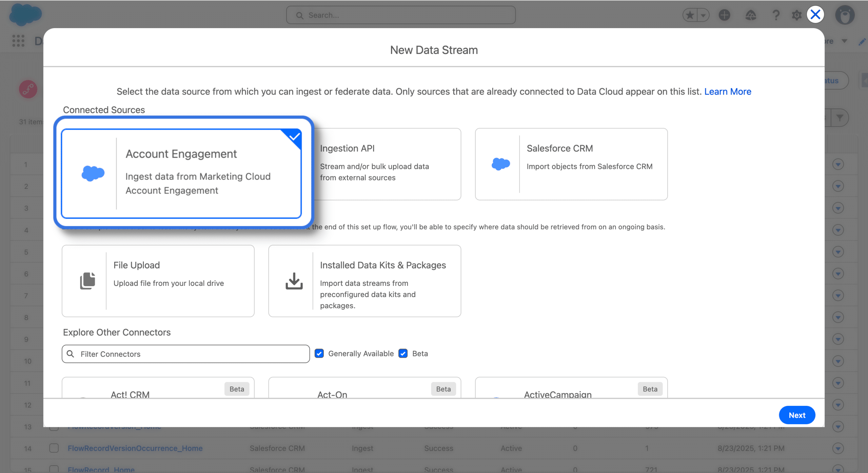Click the Next button

click(796, 415)
